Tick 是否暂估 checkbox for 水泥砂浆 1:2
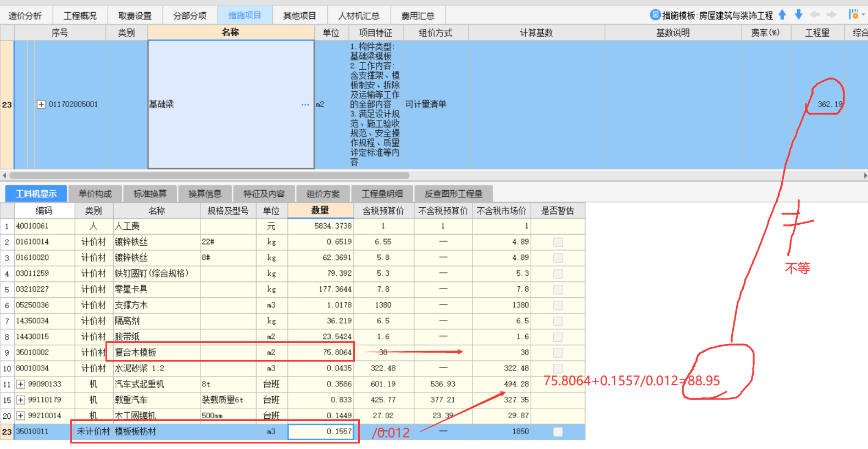The width and height of the screenshot is (868, 449). point(558,368)
